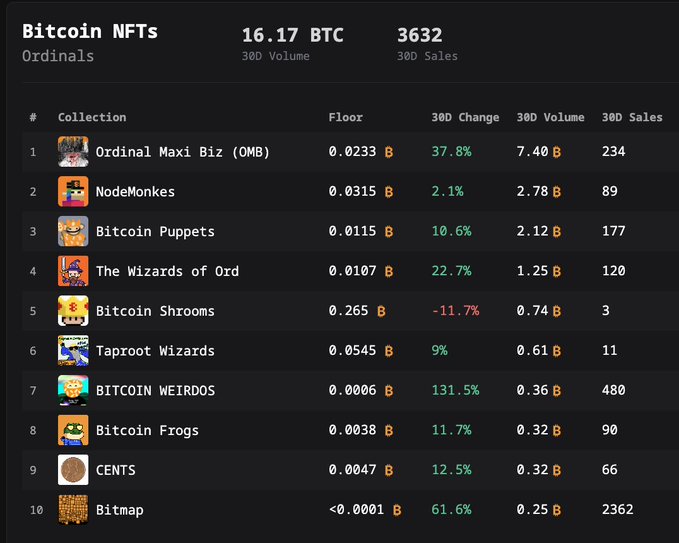Screen dimensions: 679x543
Task: Click the Bitcoin Shrooms mushroom icon
Action: [x=73, y=311]
